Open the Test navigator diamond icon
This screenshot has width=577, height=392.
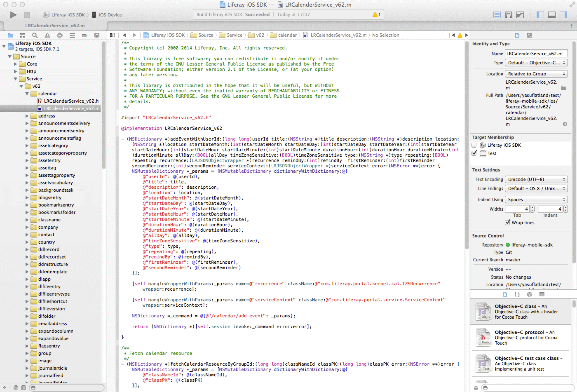(x=60, y=35)
